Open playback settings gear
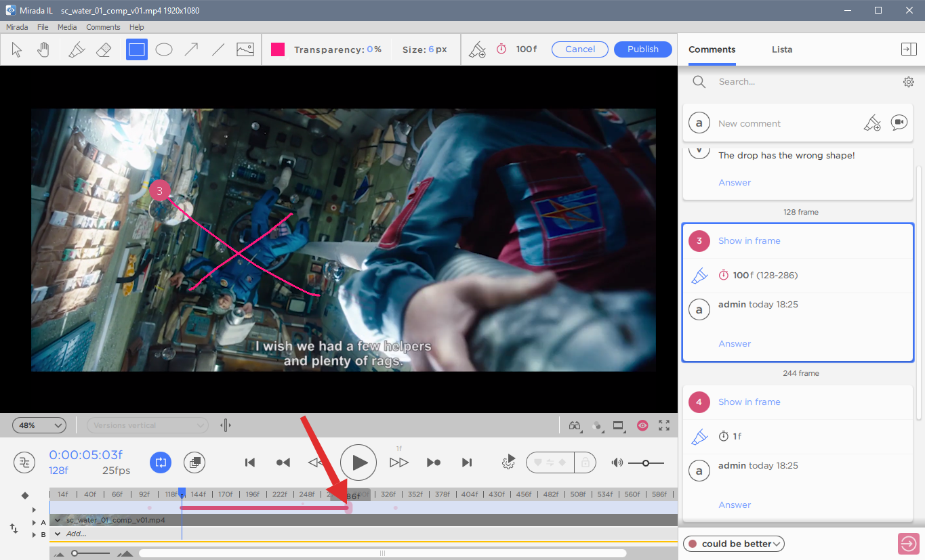The width and height of the screenshot is (925, 560). [x=508, y=462]
